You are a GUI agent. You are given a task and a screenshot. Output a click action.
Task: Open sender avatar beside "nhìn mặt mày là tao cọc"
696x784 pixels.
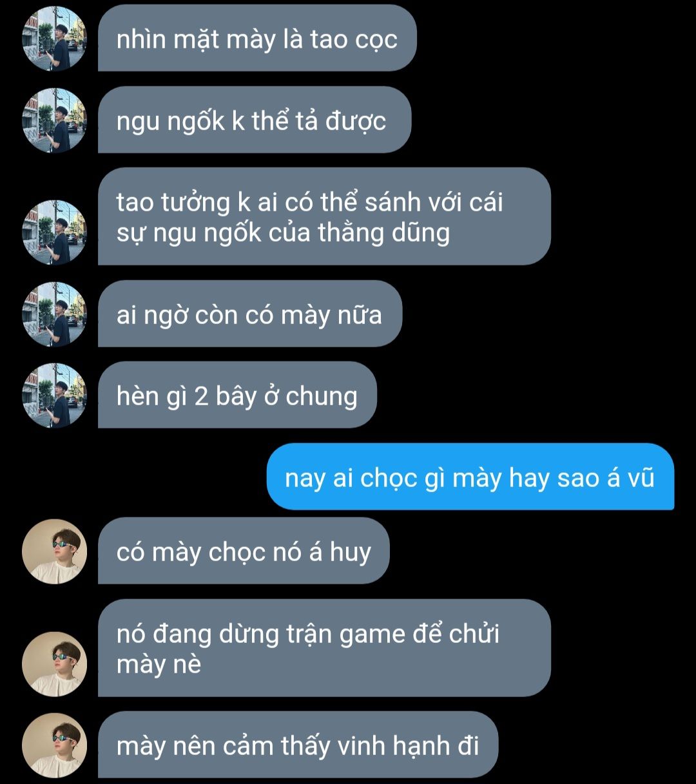tap(54, 39)
